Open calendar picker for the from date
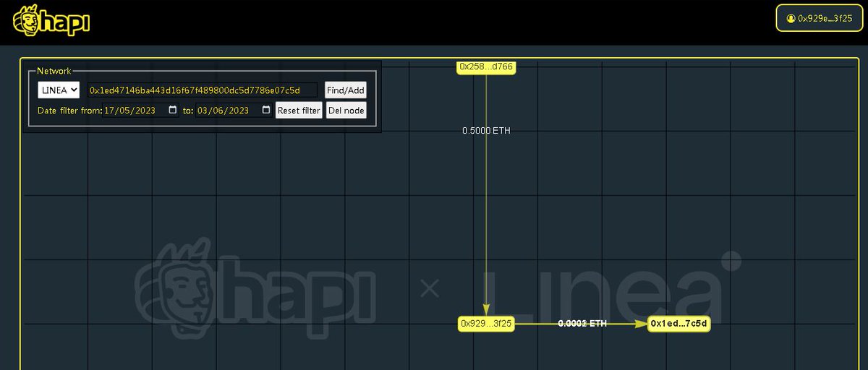This screenshot has width=868, height=370. tap(172, 110)
